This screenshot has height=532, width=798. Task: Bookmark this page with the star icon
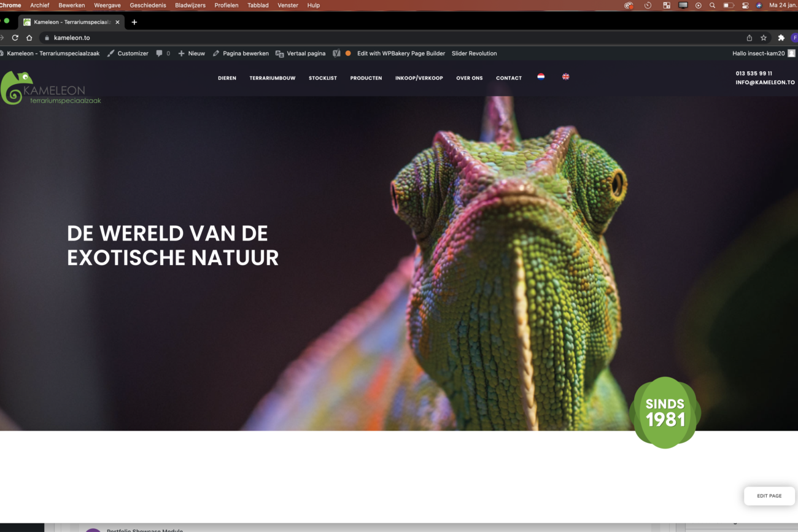(764, 37)
